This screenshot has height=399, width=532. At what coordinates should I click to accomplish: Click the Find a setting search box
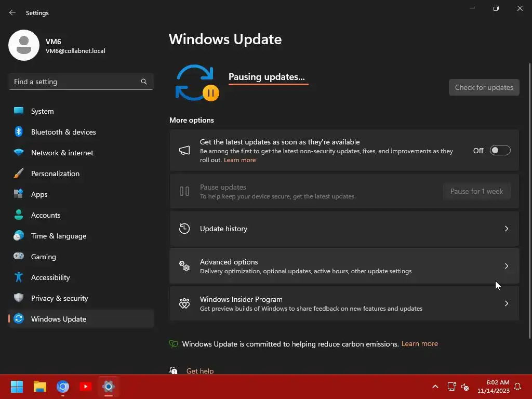coord(81,82)
